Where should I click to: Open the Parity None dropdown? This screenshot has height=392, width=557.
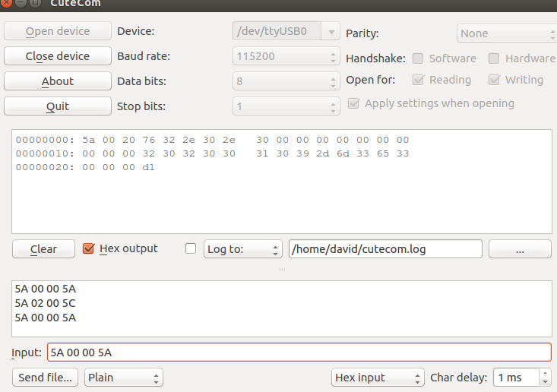(x=507, y=33)
